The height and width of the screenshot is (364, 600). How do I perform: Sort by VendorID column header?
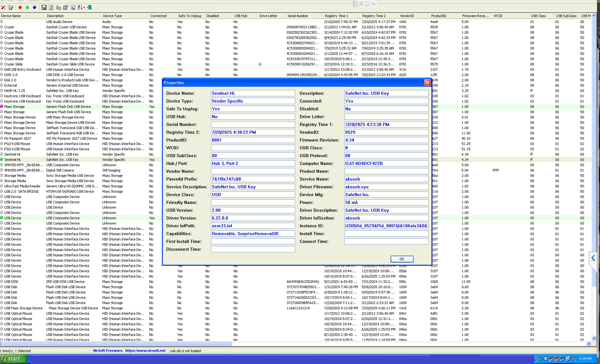(412, 16)
